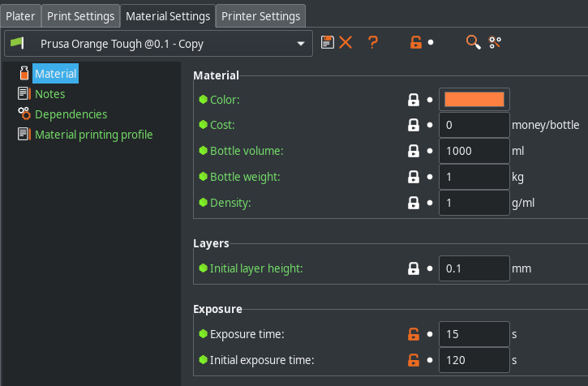Click the compare presets icon
The height and width of the screenshot is (386, 588).
[495, 42]
